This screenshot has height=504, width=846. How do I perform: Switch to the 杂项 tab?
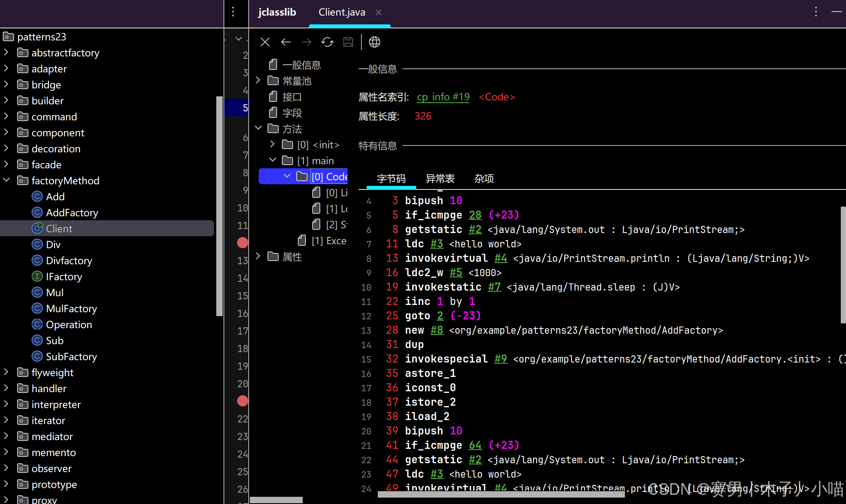pos(484,179)
